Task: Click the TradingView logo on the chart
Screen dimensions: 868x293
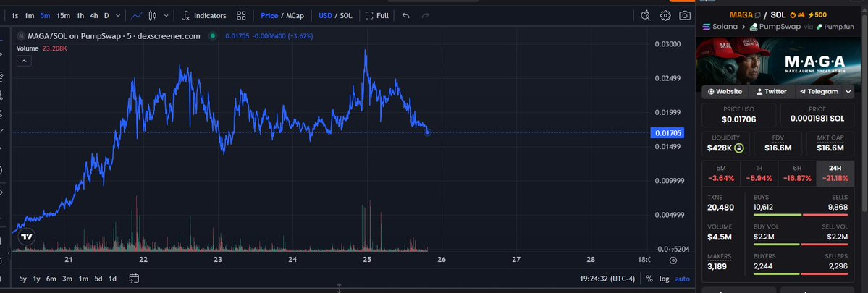Action: pos(27,237)
